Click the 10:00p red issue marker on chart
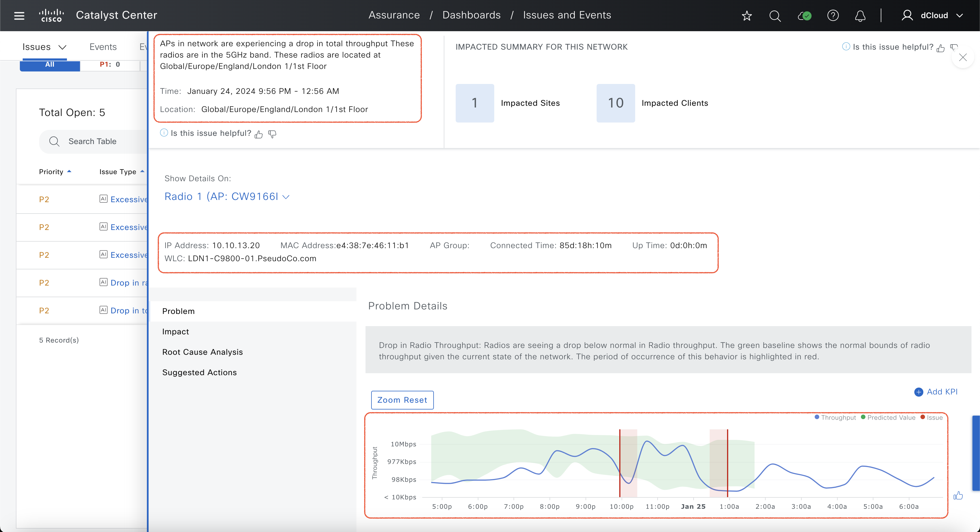 (x=620, y=463)
